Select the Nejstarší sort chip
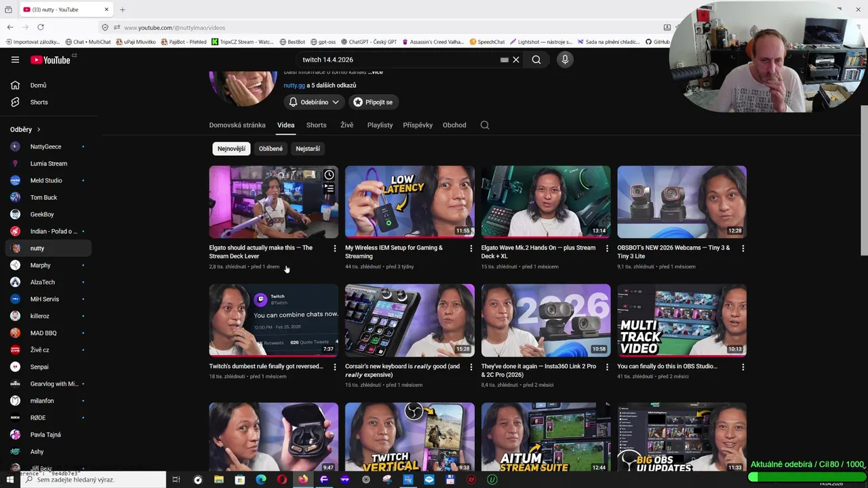Viewport: 868px width, 488px height. point(308,148)
